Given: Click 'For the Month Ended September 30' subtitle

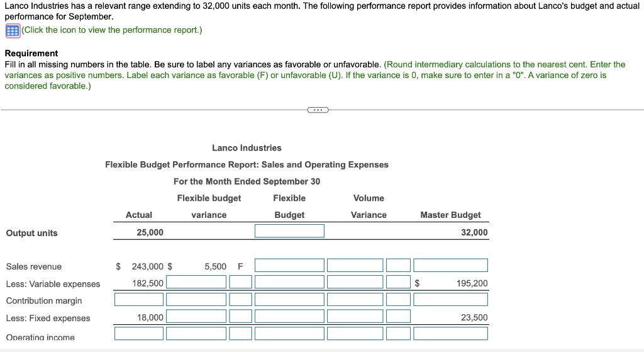Looking at the screenshot, I should [x=247, y=182].
